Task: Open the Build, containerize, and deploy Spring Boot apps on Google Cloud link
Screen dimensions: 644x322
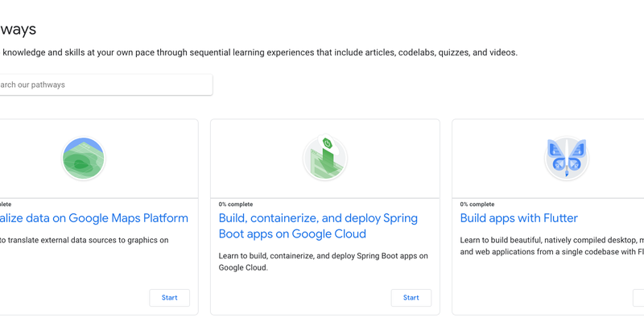Action: click(x=318, y=226)
